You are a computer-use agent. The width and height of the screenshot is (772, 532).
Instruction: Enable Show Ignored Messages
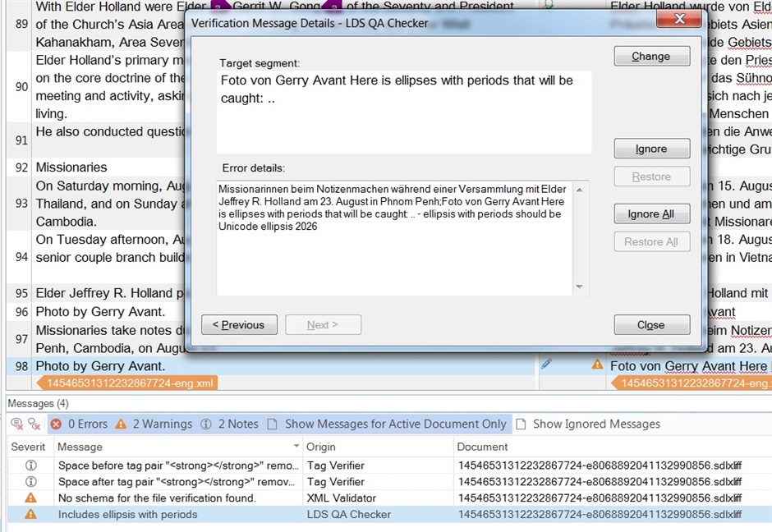click(x=587, y=424)
